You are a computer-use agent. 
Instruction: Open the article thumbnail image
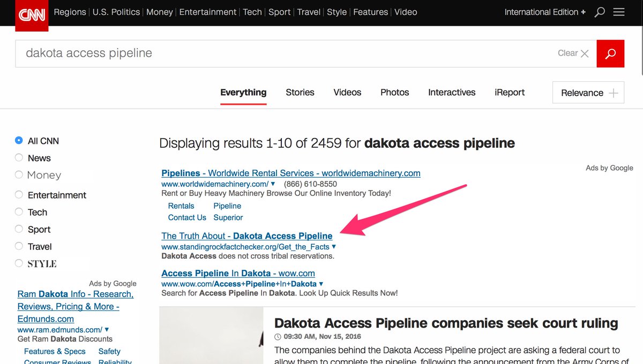211,335
